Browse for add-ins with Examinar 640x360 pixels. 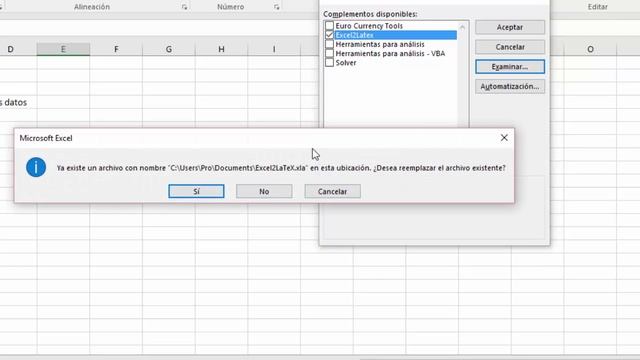510,67
